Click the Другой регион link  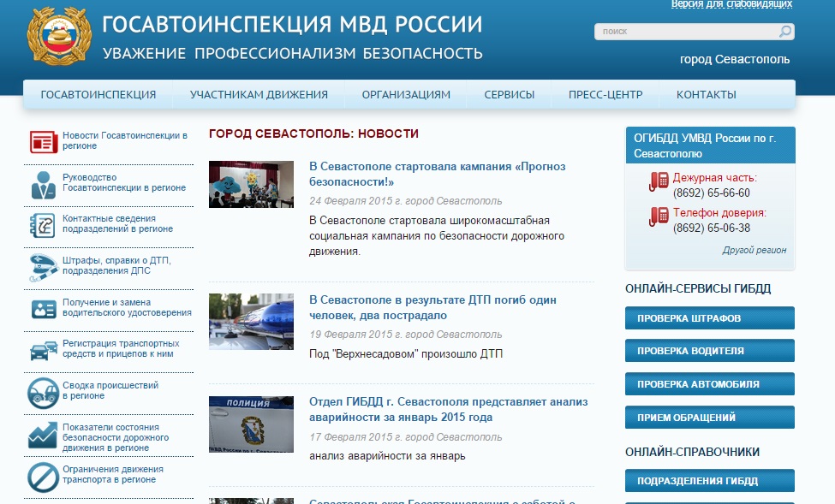point(754,250)
